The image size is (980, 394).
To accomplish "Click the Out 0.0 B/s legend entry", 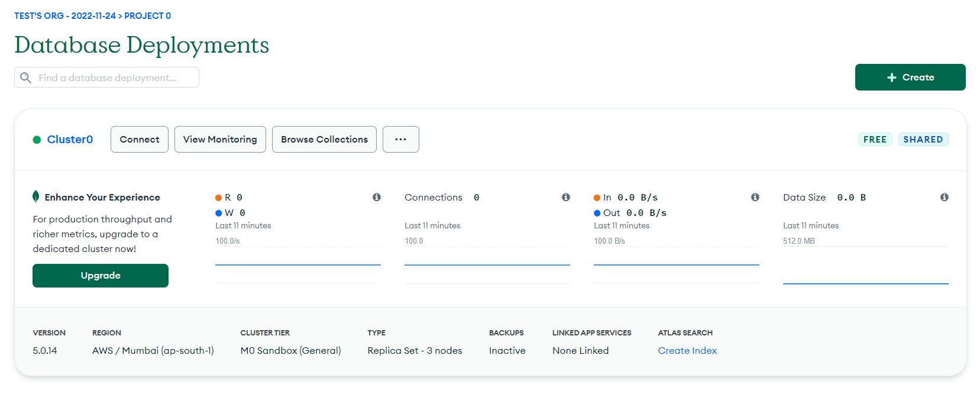I will [x=630, y=212].
